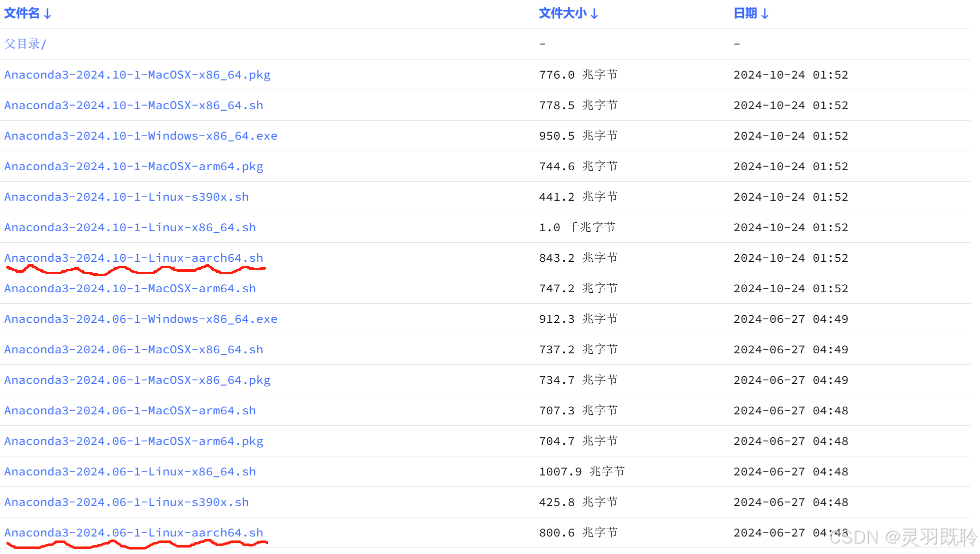This screenshot has height=554, width=980.
Task: Download Anaconda3-2024.10-1-MacOSX-arm64.pkg
Action: (x=134, y=167)
